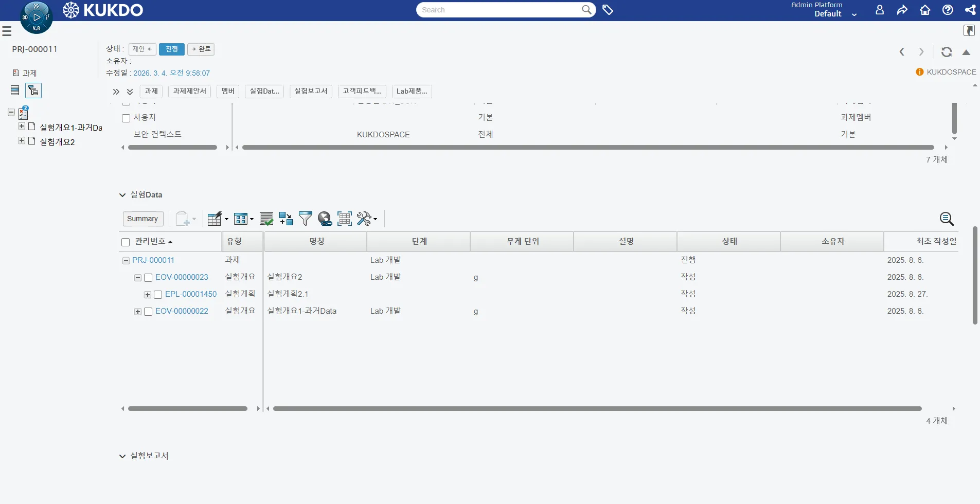Image resolution: width=980 pixels, height=504 pixels.
Task: Click the add related objects icon
Action: click(286, 219)
